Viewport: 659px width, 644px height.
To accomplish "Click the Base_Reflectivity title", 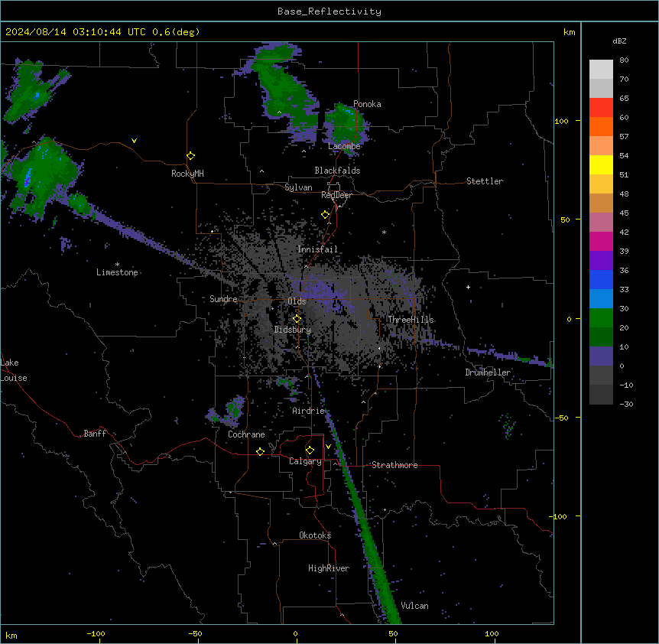I will coord(329,11).
